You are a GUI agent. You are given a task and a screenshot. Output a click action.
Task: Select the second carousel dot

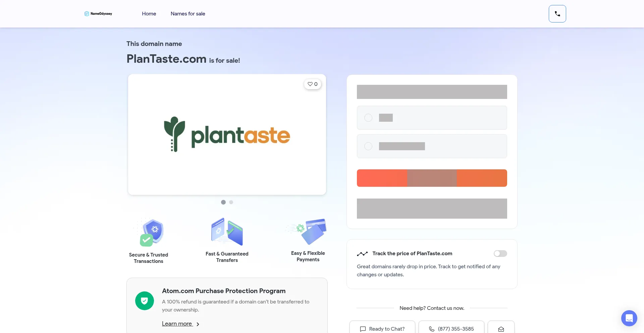pos(231,202)
